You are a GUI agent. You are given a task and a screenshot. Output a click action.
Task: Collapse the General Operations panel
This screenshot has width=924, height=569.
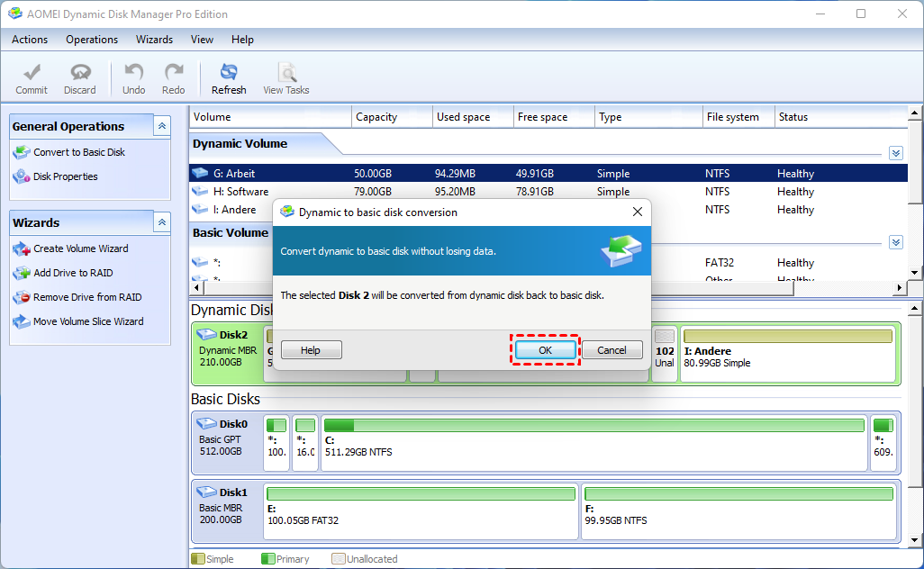click(162, 126)
